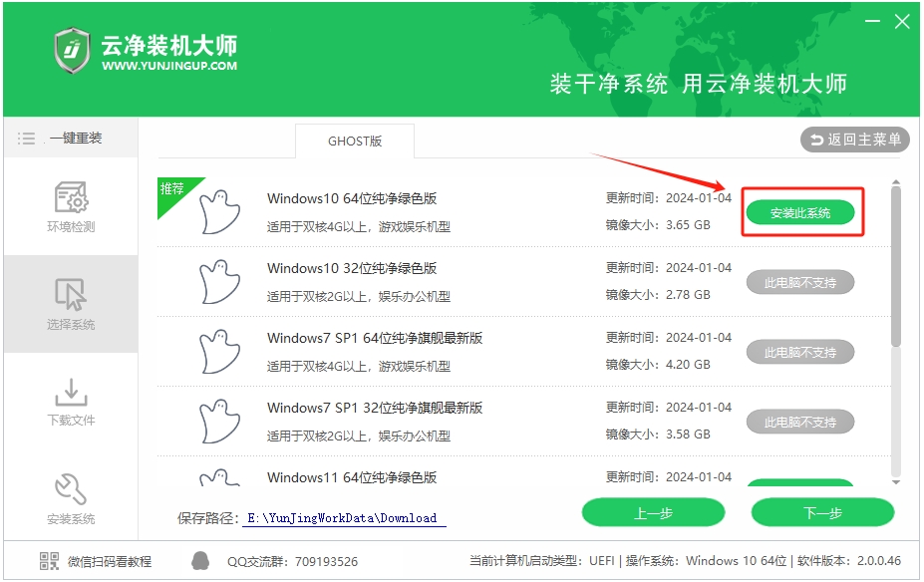Click 适用于双核2G以上 description under Windows10 32位
Viewport: 924px width, 582px height.
359,296
